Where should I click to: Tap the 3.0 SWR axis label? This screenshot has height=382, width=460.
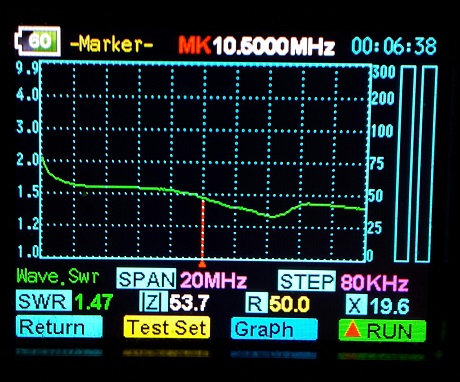(28, 127)
